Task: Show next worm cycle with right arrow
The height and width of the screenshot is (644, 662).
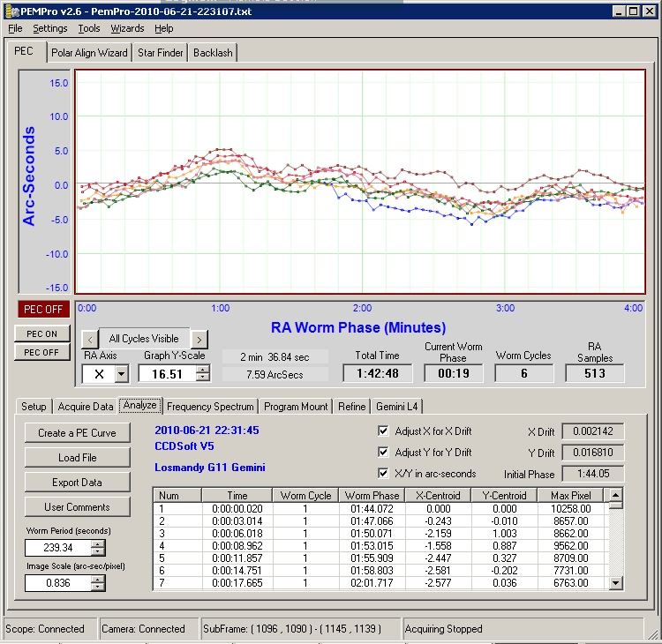Action: click(199, 339)
